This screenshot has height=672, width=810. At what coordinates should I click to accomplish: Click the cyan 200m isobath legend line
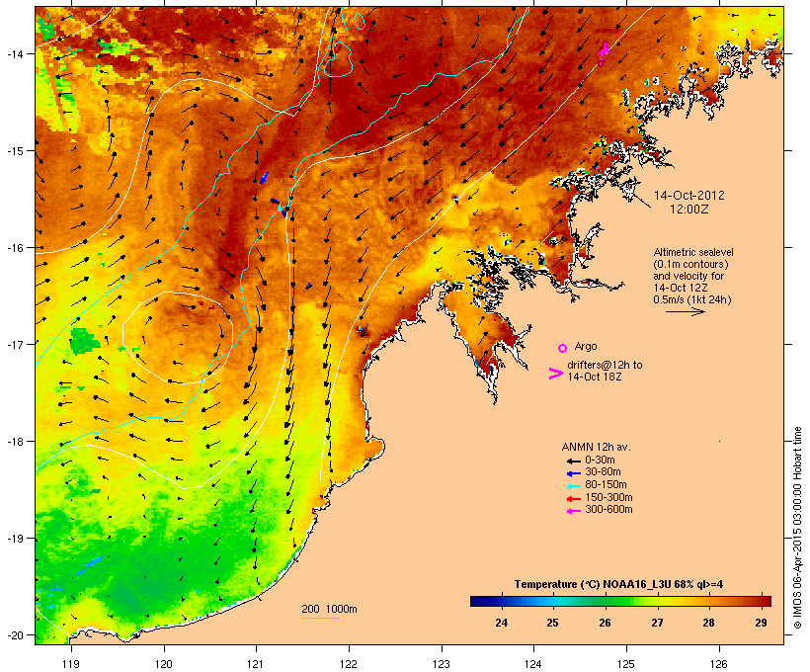(x=320, y=618)
